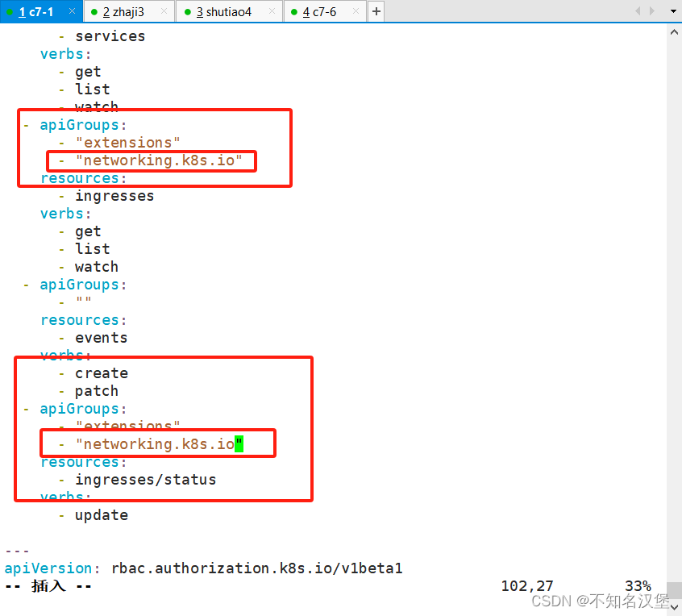This screenshot has height=616, width=682.
Task: Click the green cursor after networking.k8s.io
Action: 239,444
